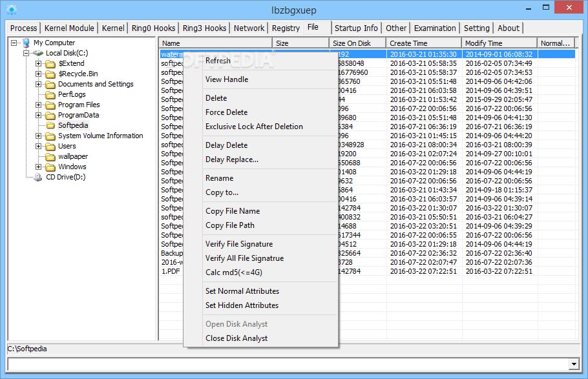Expand the ProgramData node
588x379 pixels.
[39, 115]
